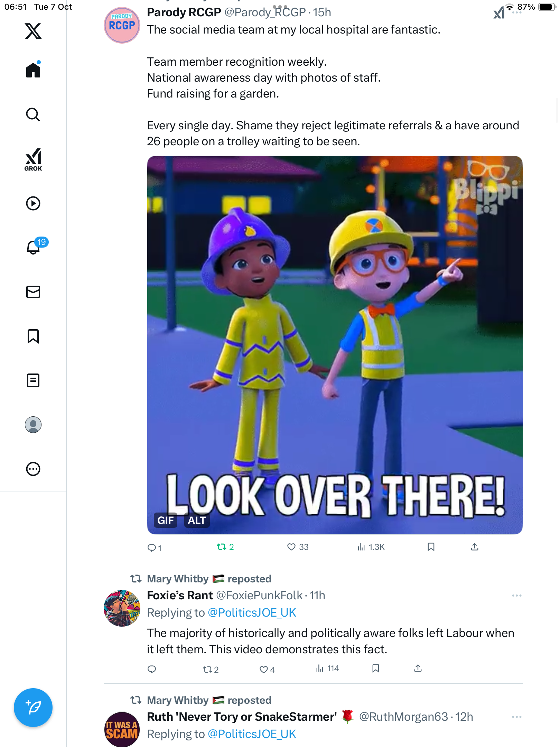The image size is (560, 747).
Task: Share the Foxie's Rant post
Action: coord(418,668)
